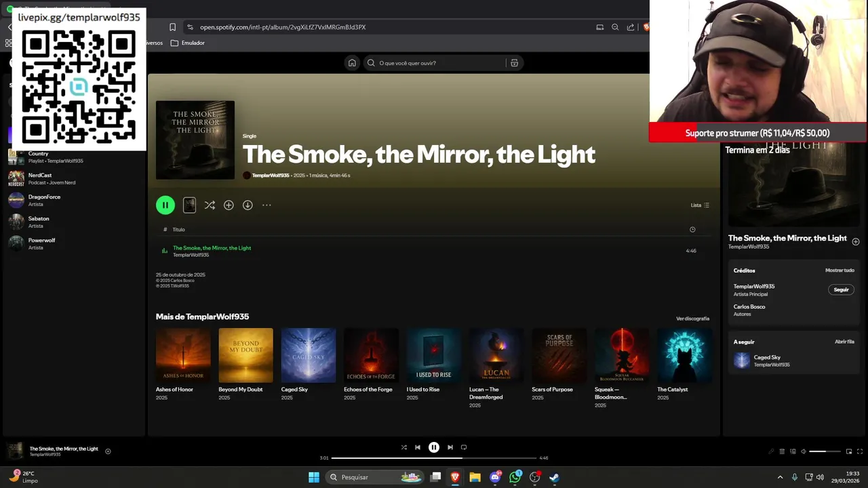The image size is (868, 488).
Task: Open The Catalyst album card
Action: pos(684,365)
